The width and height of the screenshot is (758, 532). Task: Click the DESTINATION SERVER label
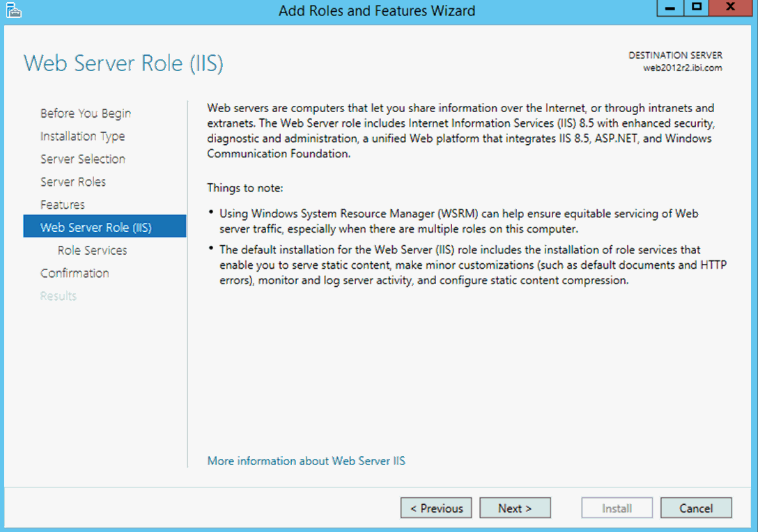point(675,56)
